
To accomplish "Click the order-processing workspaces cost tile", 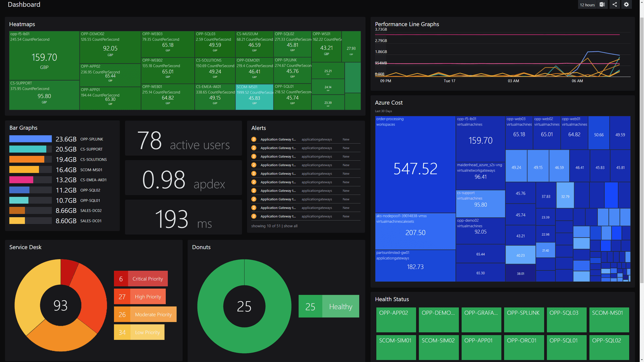I will [415, 164].
